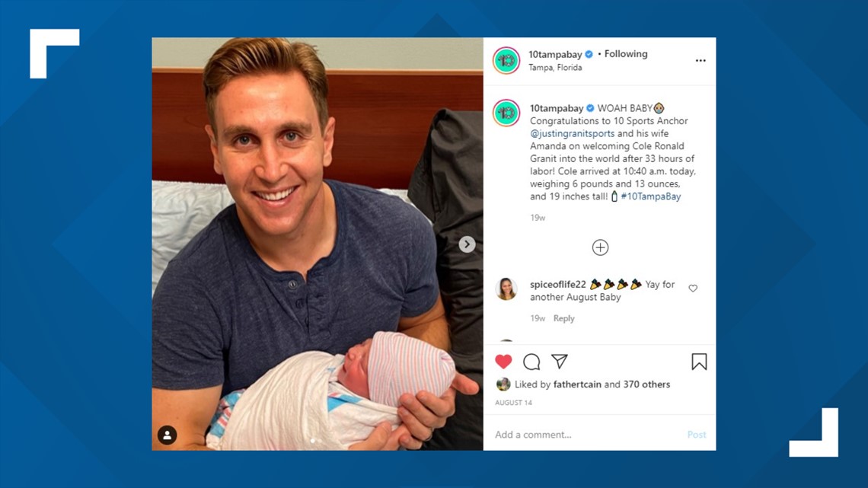Unlike the post with the red heart
This screenshot has height=488, width=868.
click(x=503, y=362)
